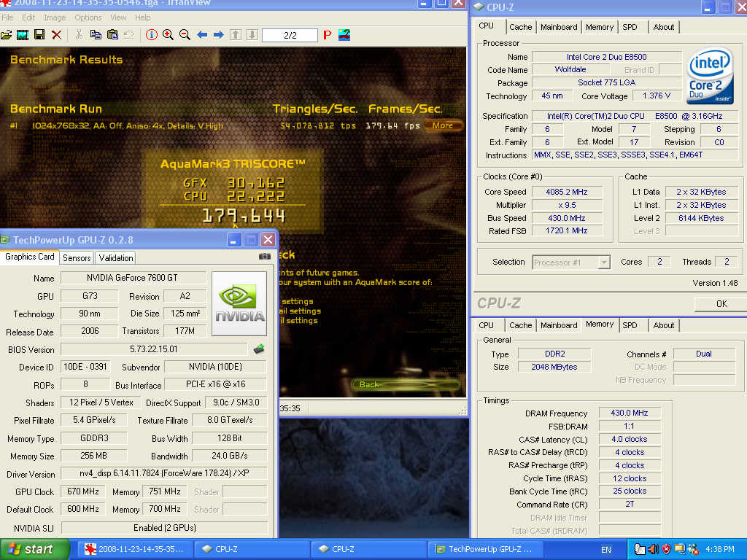Open the File menu in IrfanView
Image resolution: width=747 pixels, height=560 pixels.
7,17
